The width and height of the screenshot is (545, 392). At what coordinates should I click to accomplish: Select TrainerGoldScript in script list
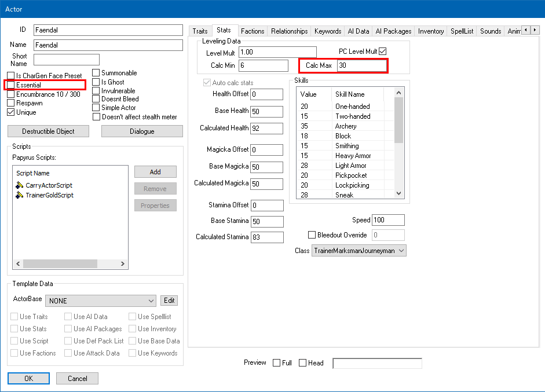49,195
